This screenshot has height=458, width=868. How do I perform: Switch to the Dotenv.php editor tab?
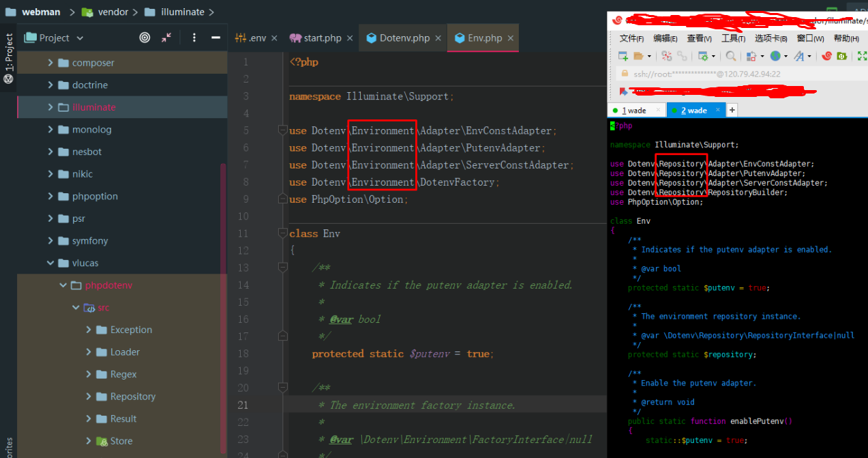tap(403, 38)
